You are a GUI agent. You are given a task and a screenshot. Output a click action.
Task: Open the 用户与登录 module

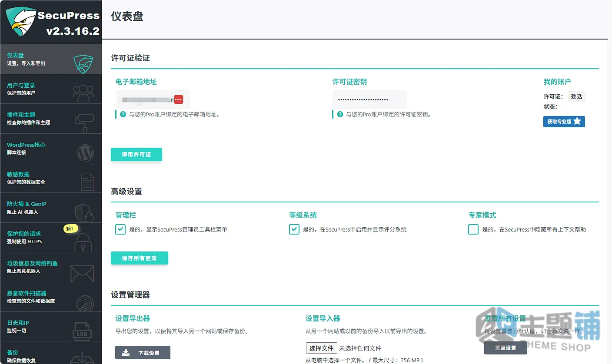point(51,89)
